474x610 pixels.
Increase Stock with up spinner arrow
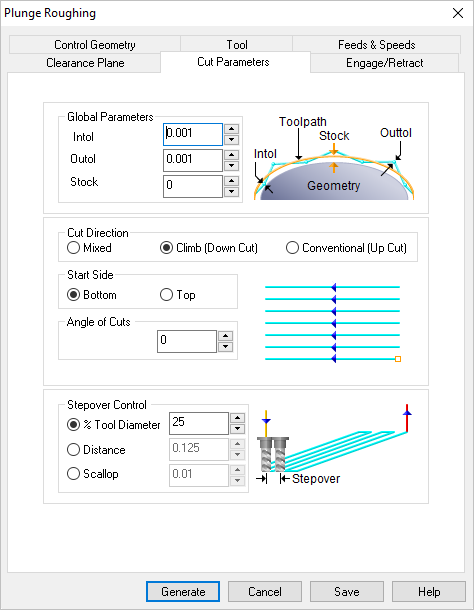click(232, 181)
